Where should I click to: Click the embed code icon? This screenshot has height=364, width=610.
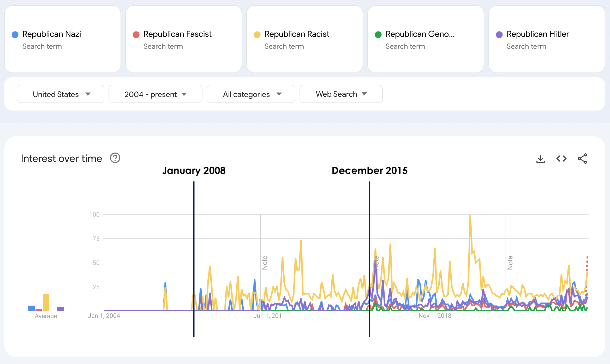point(561,159)
